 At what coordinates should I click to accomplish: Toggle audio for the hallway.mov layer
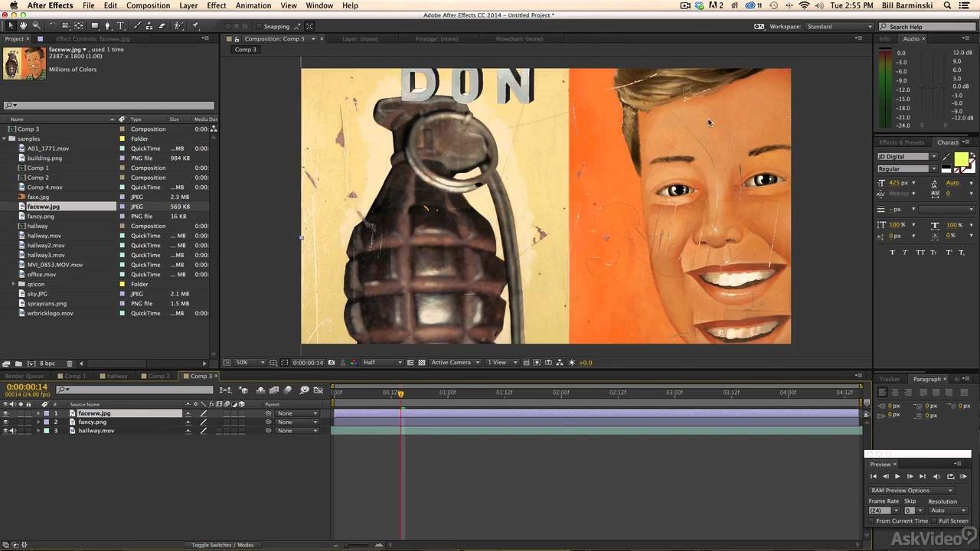coord(11,430)
